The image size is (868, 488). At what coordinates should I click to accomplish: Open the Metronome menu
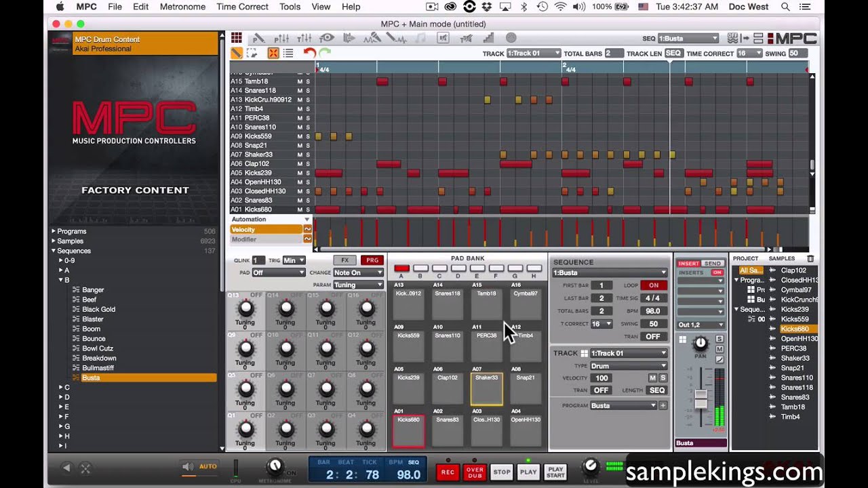click(x=182, y=7)
